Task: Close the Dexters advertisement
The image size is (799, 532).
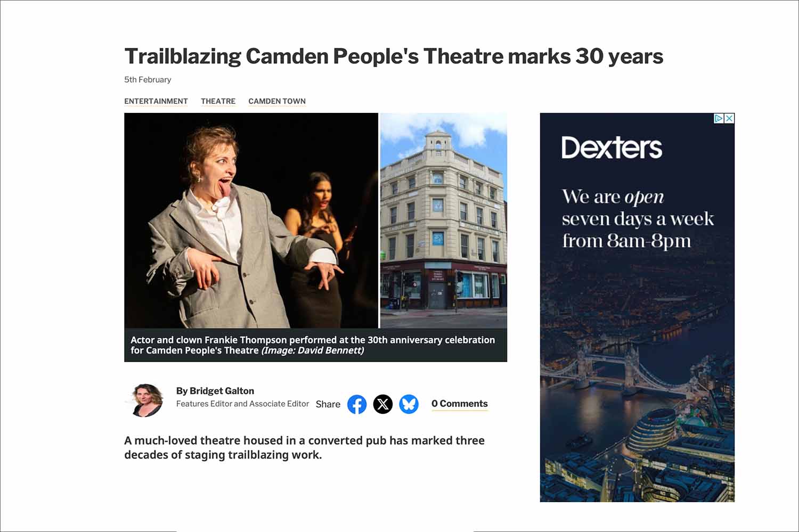Action: [729, 118]
